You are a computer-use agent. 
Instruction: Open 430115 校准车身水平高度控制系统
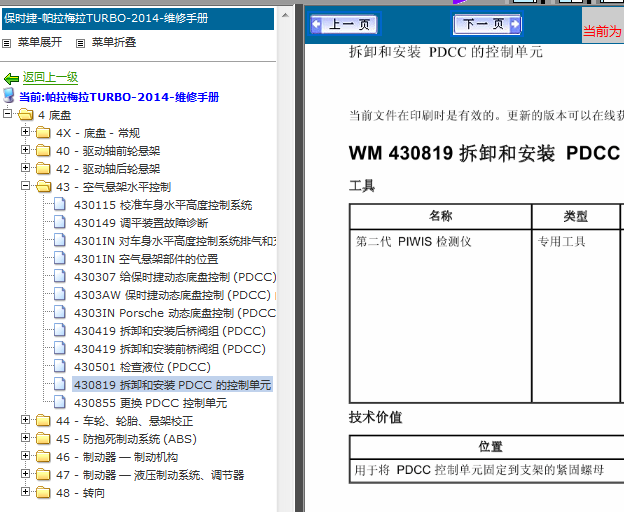click(x=163, y=205)
